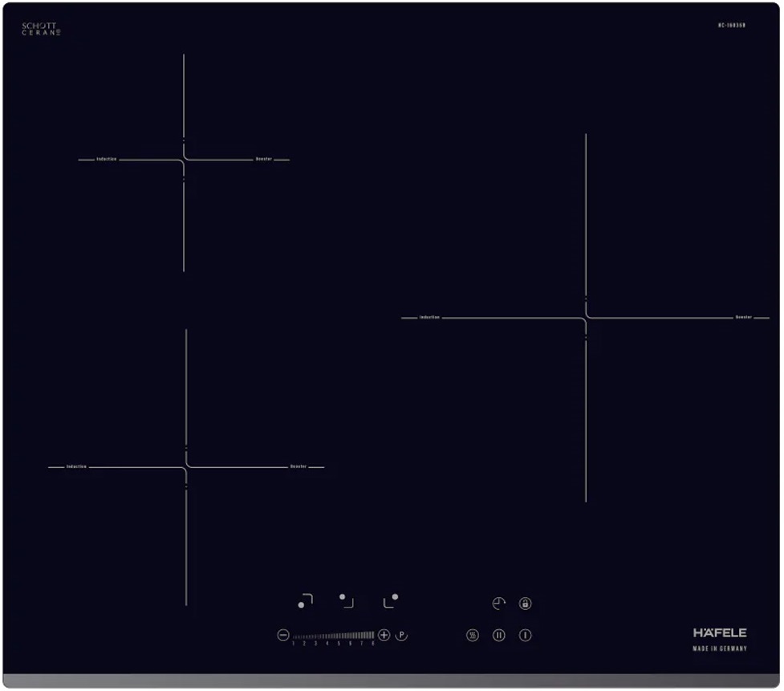Click the Häfele logo
This screenshot has width=784, height=691.
point(721,632)
